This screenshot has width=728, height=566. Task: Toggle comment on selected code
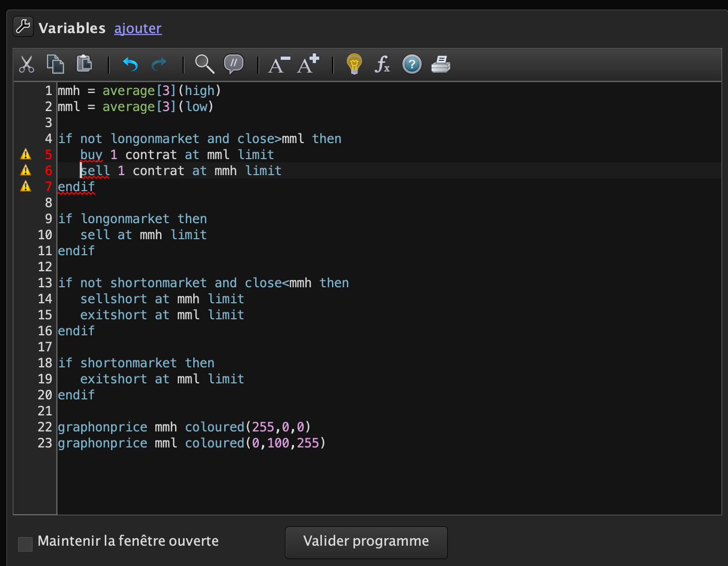[234, 64]
